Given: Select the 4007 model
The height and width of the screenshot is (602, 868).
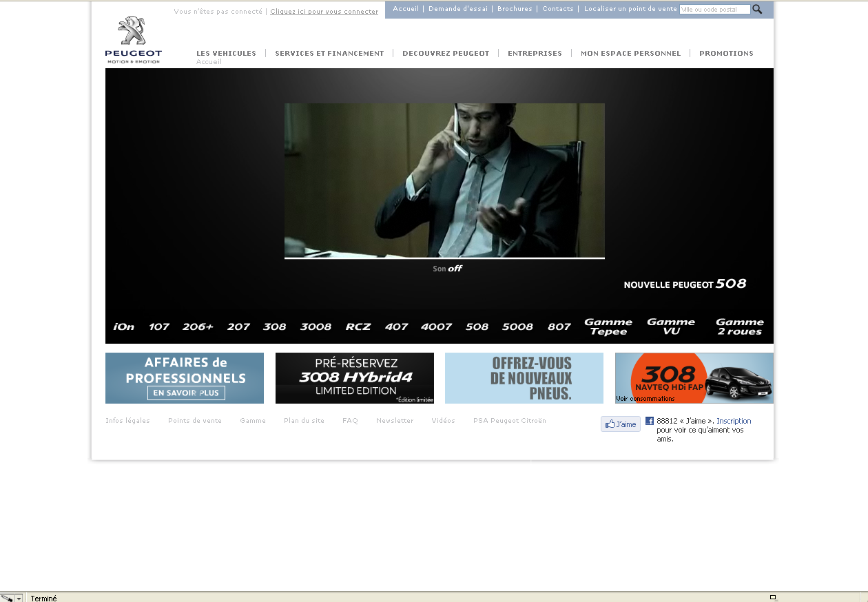Looking at the screenshot, I should [436, 326].
